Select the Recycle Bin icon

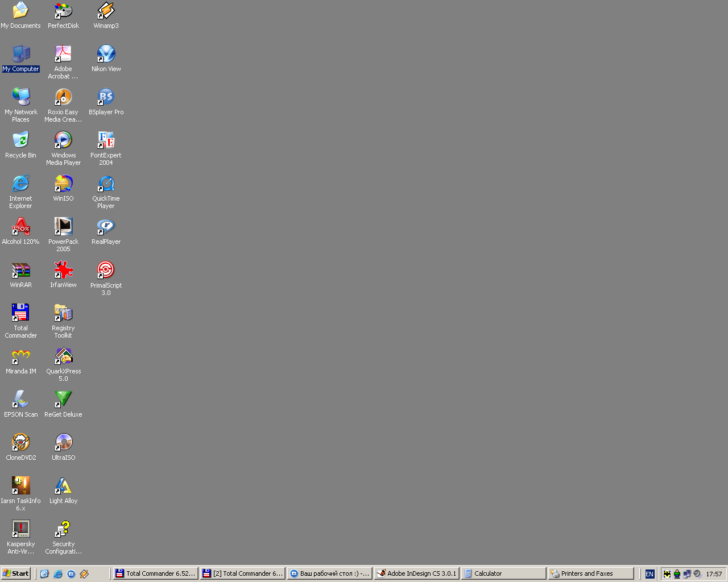20,145
